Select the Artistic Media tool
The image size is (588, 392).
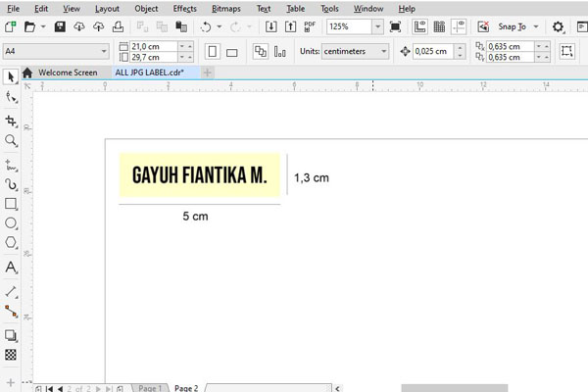click(x=11, y=184)
